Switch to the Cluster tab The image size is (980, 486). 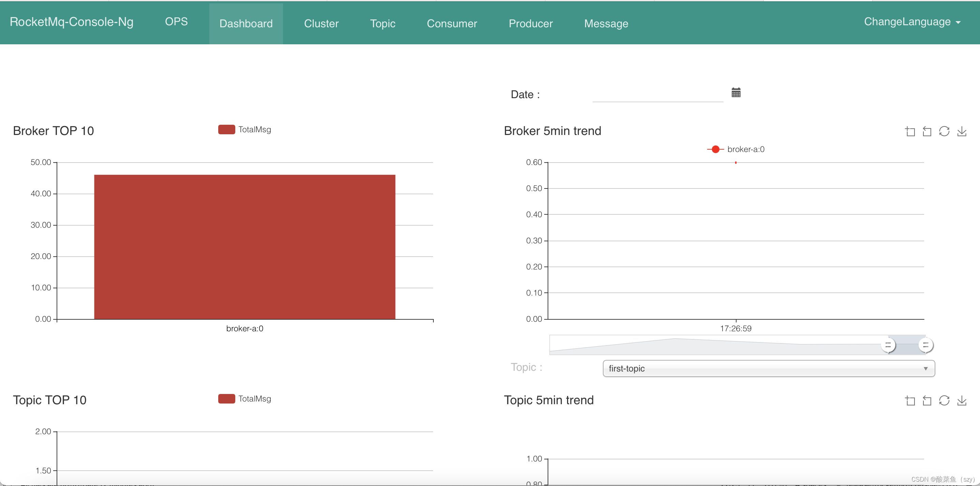point(321,24)
